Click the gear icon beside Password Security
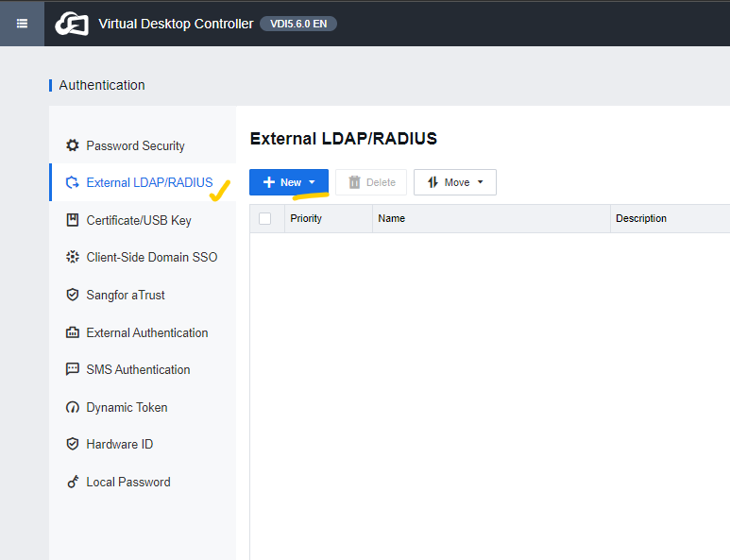Screen dimensions: 730x560 click(72, 145)
